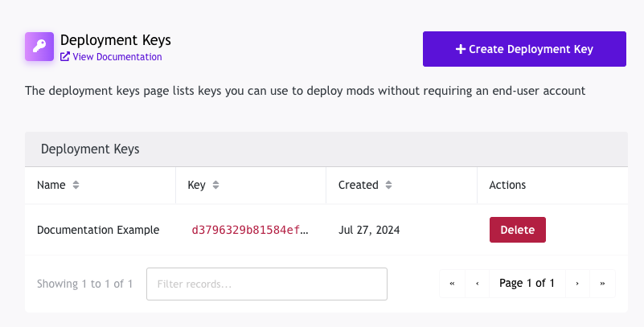Go to the next page with single-right chevron

577,284
